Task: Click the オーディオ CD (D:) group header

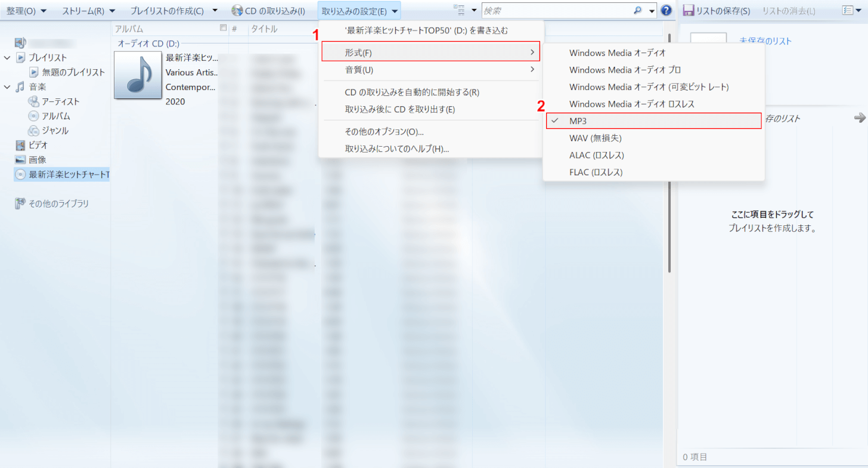Action: (148, 44)
